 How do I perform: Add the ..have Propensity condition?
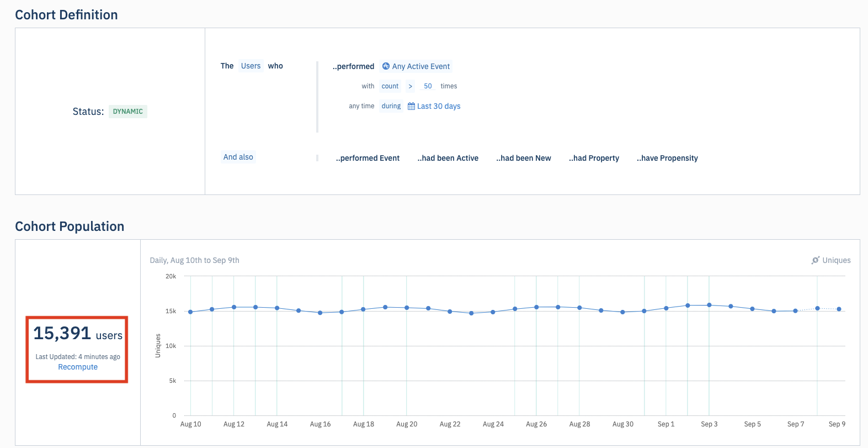(667, 158)
